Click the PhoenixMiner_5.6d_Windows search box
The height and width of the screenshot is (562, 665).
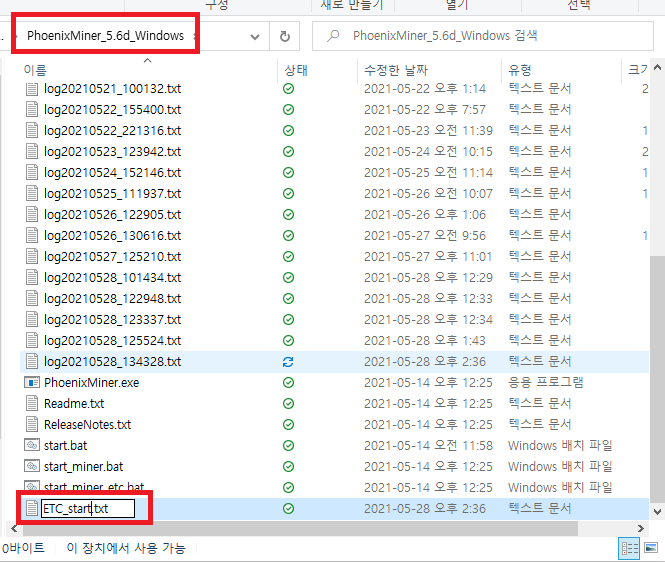[x=483, y=36]
